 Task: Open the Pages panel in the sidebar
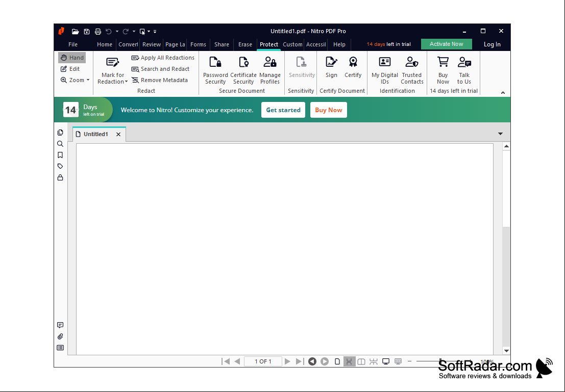pyautogui.click(x=60, y=133)
